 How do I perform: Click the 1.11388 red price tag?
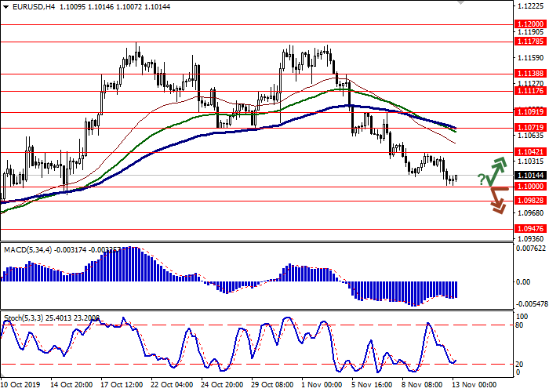[529, 74]
